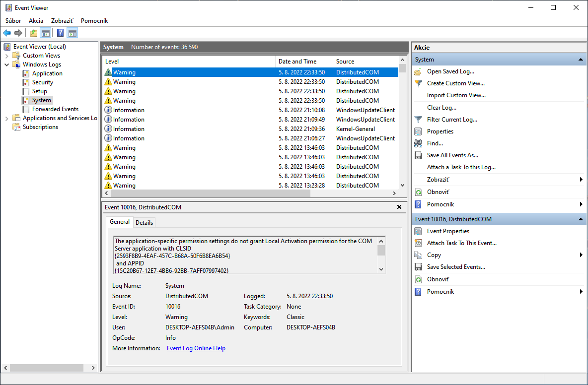Click the Event Properties icon

(x=418, y=231)
